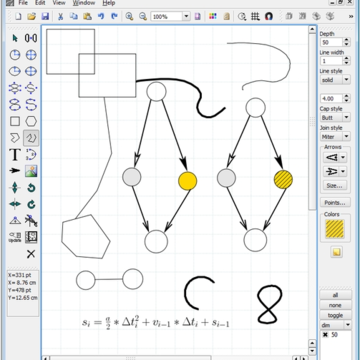
Task: Select the closed interpolated spline tool
Action: click(15, 104)
